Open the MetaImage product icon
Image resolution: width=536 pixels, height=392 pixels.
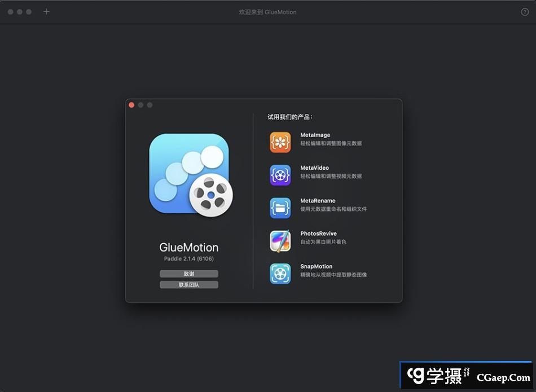(280, 143)
